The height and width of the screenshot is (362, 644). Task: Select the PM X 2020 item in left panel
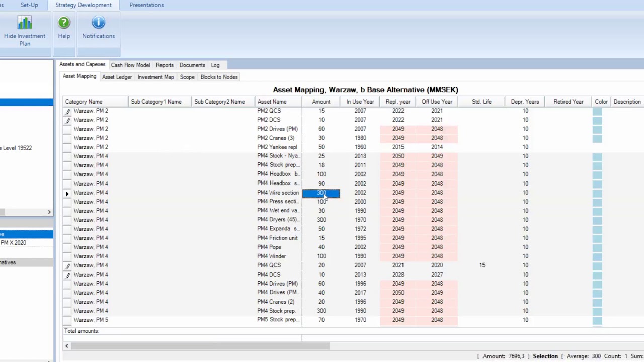point(14,243)
